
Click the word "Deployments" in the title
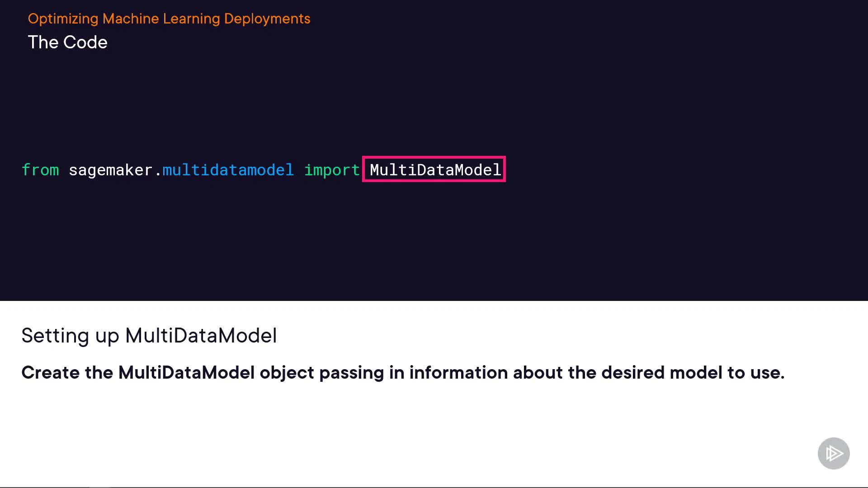click(x=267, y=19)
